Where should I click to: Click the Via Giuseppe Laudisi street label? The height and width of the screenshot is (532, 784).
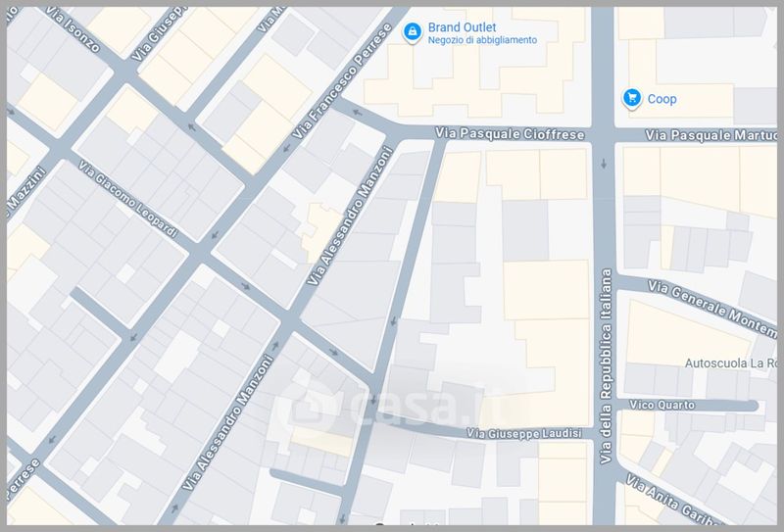pos(523,432)
